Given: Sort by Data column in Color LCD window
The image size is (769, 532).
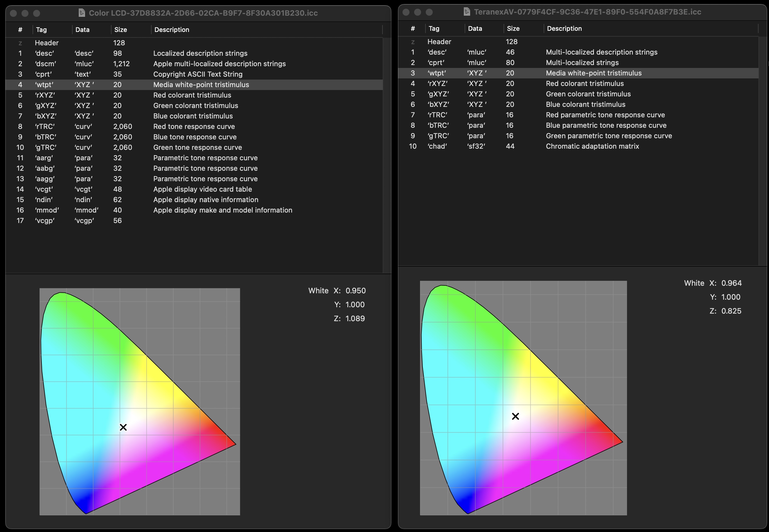Looking at the screenshot, I should 92,30.
